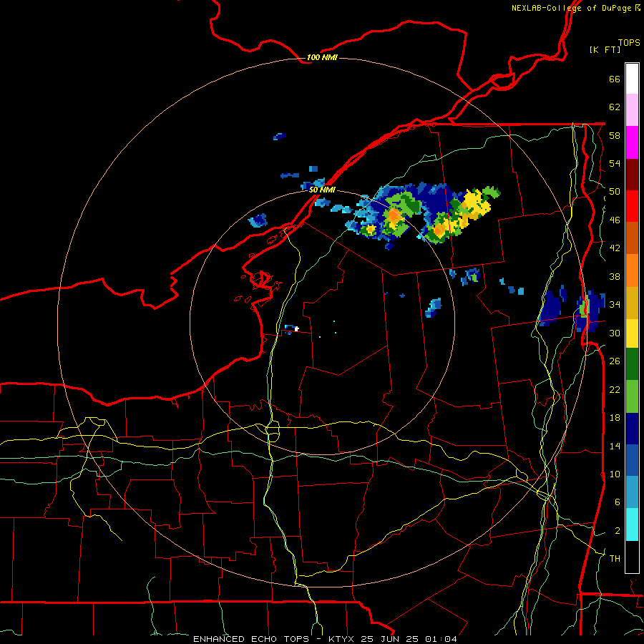Click the 38 value on the legend
Image resolution: width=644 pixels, height=644 pixels.
pyautogui.click(x=615, y=276)
